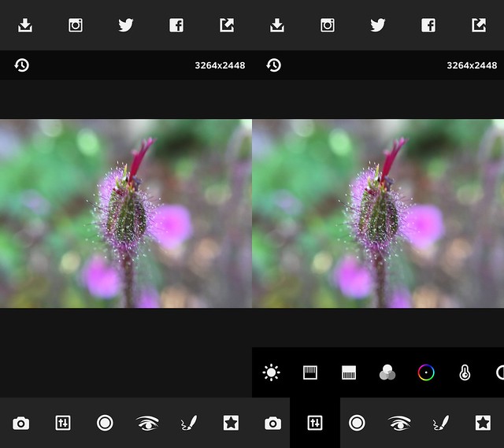Tap the brightness sun icon
Image resolution: width=504 pixels, height=448 pixels.
[272, 372]
